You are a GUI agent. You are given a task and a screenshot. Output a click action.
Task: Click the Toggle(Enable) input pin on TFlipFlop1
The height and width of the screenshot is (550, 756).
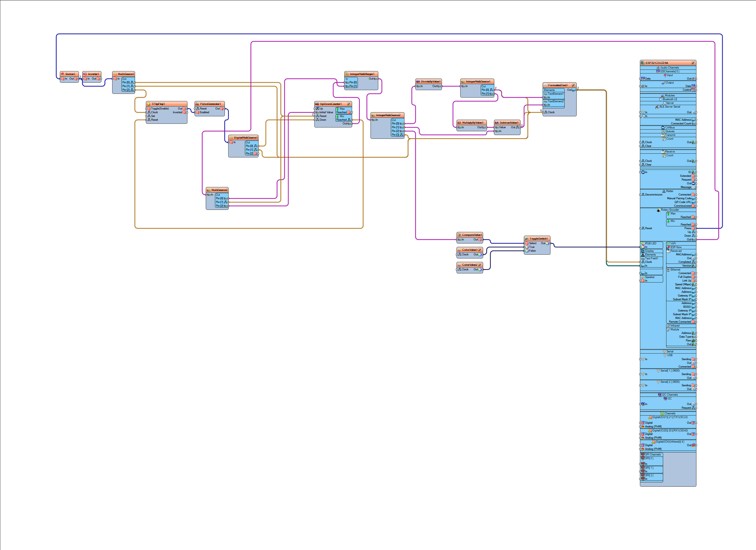tap(146, 109)
